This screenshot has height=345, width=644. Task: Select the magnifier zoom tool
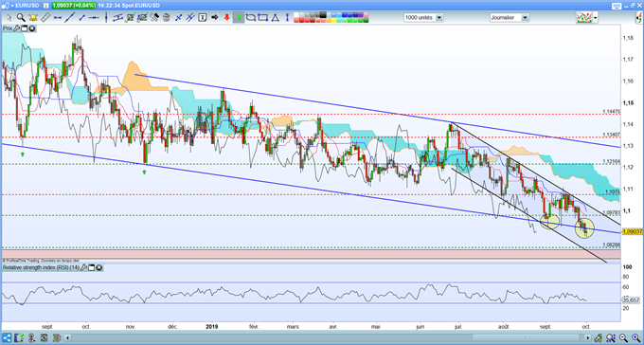[20, 17]
